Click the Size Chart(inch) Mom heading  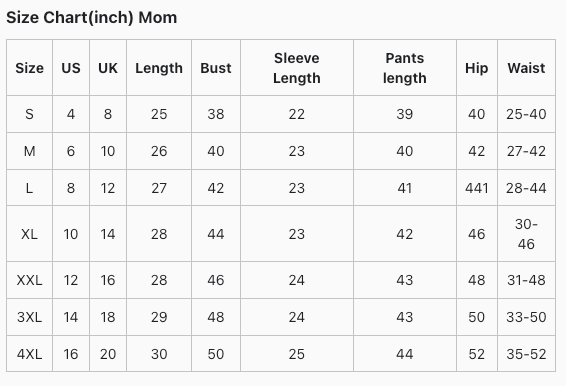pyautogui.click(x=92, y=17)
